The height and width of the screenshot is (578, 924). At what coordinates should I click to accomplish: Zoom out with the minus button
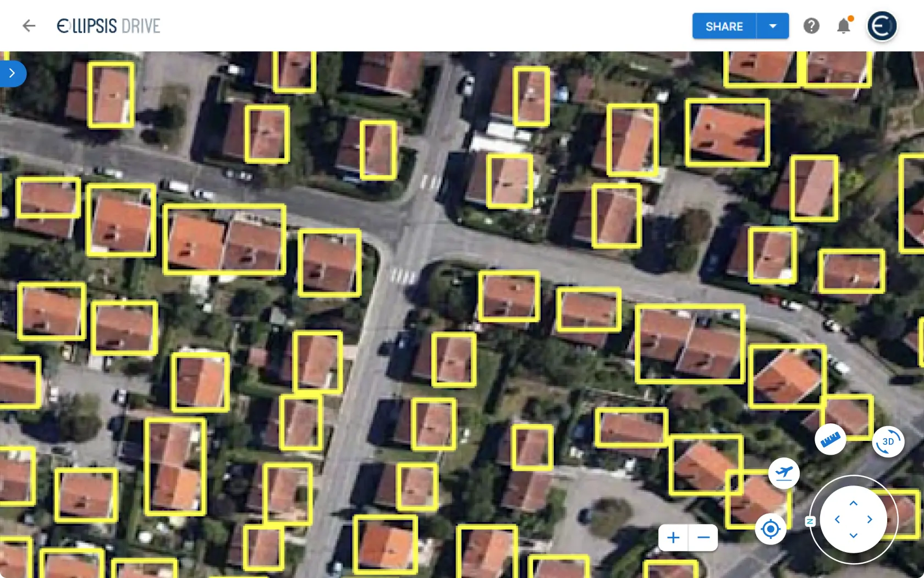tap(703, 537)
